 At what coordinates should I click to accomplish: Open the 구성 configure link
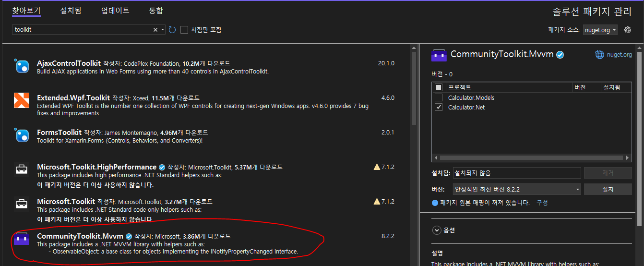[x=542, y=203]
